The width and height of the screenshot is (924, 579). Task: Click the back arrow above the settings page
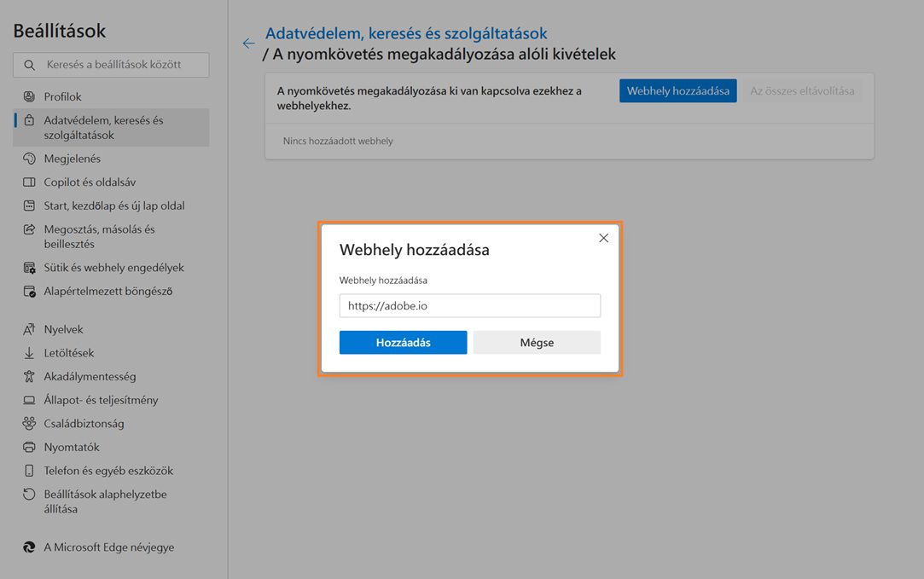click(247, 43)
